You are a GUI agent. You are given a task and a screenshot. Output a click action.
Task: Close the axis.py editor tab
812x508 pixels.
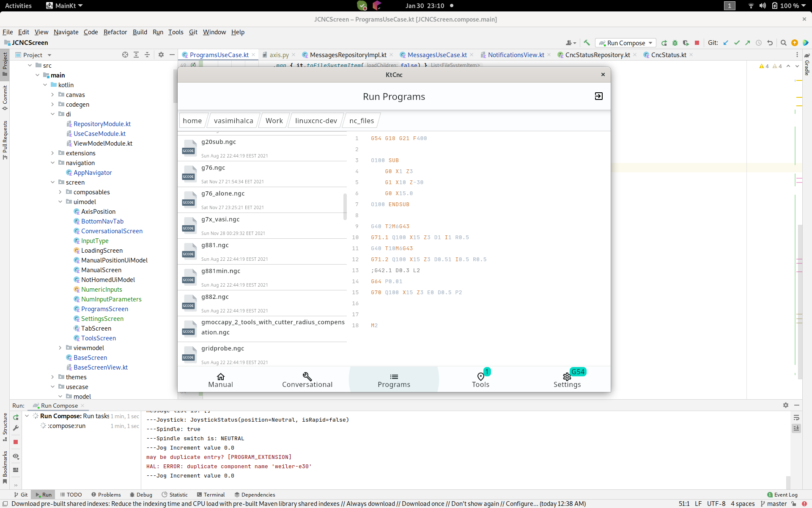click(x=294, y=55)
